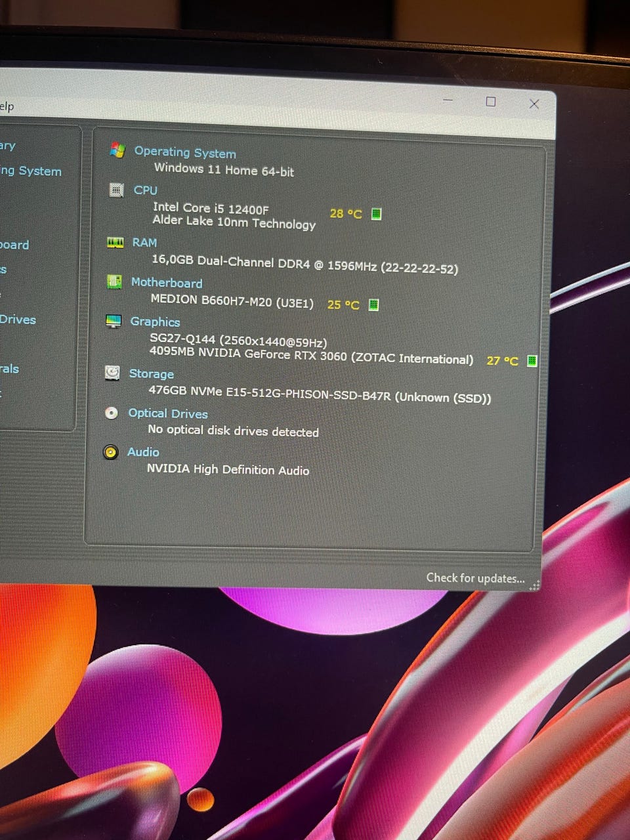This screenshot has height=840, width=630.
Task: Click the CPU chip icon
Action: [x=116, y=190]
